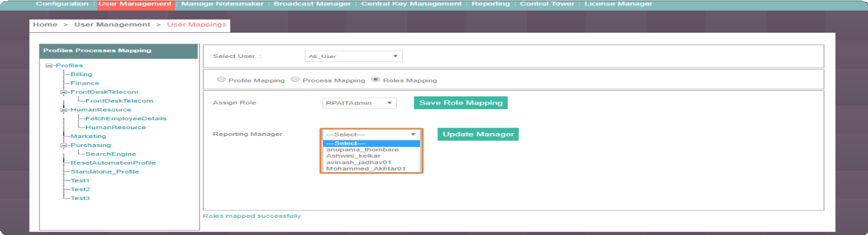Image resolution: width=868 pixels, height=235 pixels.
Task: Select ResetAutomationProfile in the tree
Action: coord(113,163)
